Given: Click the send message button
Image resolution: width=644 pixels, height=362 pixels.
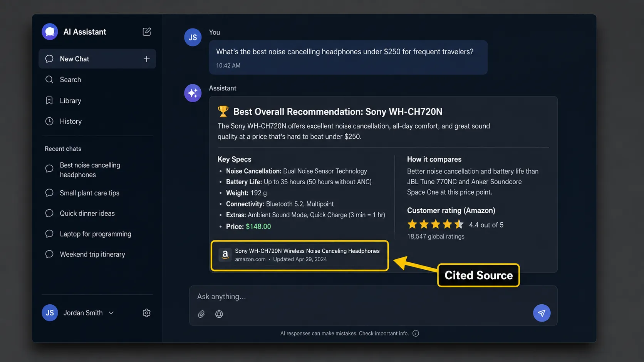Looking at the screenshot, I should tap(542, 313).
